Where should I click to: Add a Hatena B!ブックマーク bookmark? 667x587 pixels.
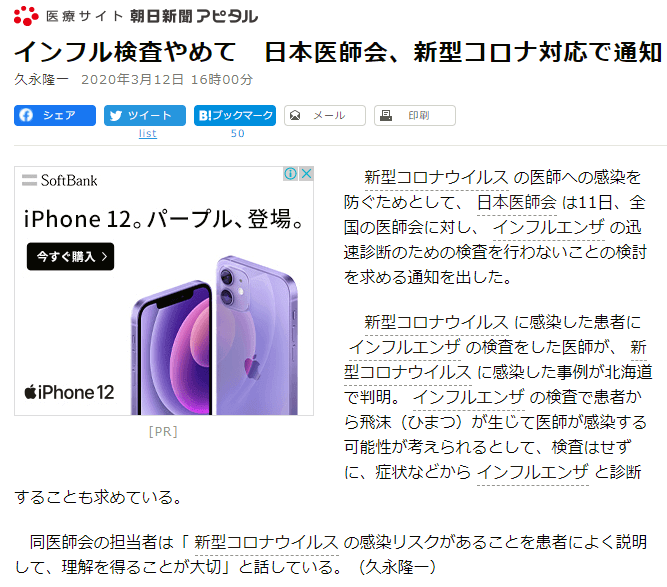tap(235, 115)
